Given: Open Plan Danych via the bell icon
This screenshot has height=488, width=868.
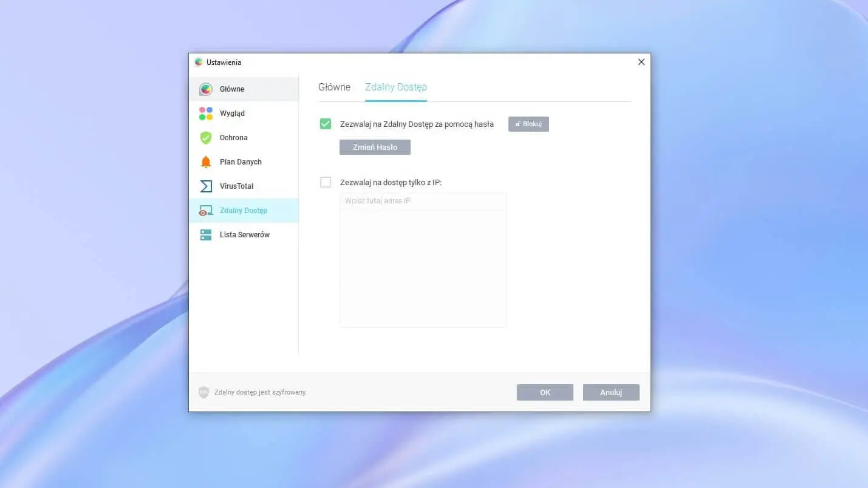Looking at the screenshot, I should coord(206,162).
